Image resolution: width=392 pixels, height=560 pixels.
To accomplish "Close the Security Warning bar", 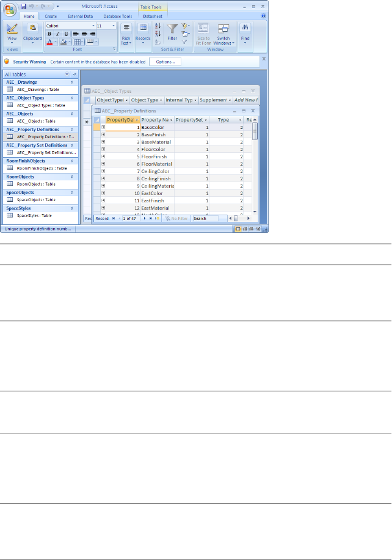I will tap(264, 59).
